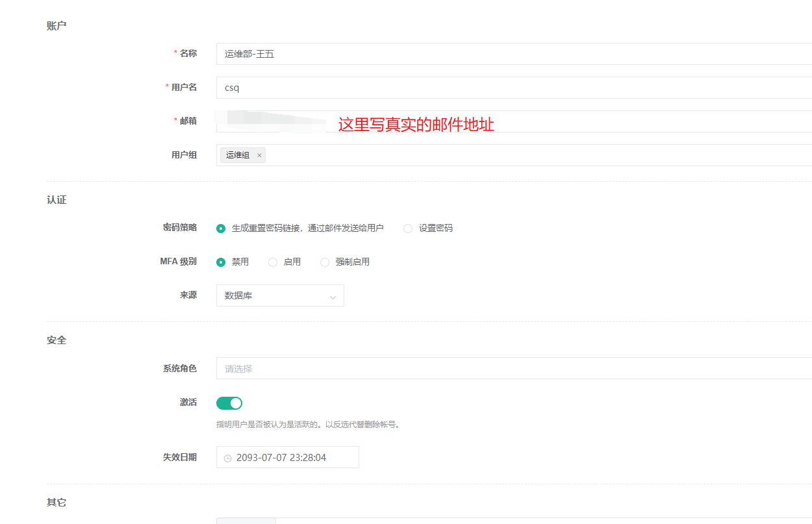Select MFA 强制启用 radio option
Viewport: 812px width, 524px height.
(x=325, y=262)
